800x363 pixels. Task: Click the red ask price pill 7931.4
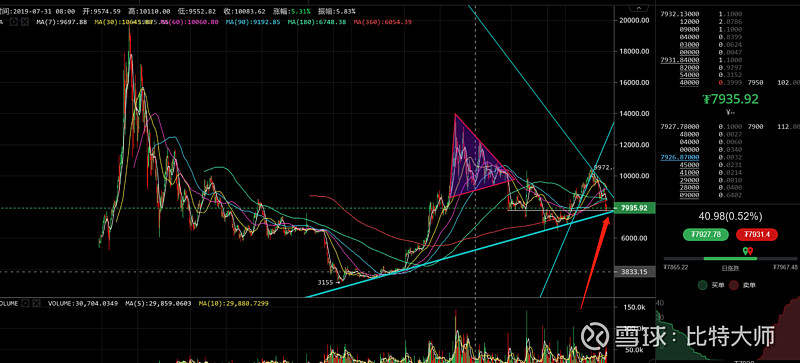click(x=757, y=234)
